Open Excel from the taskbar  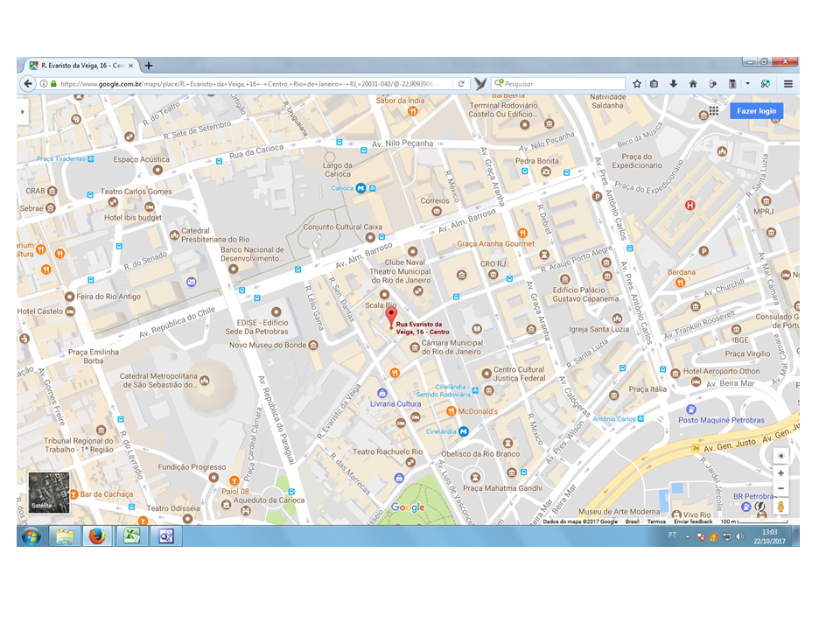click(x=132, y=536)
